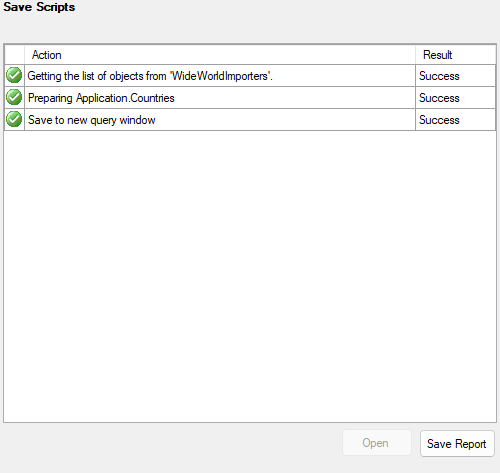Image resolution: width=500 pixels, height=473 pixels.
Task: Select the 'WideWorldImporters' database name text
Action: (x=220, y=76)
